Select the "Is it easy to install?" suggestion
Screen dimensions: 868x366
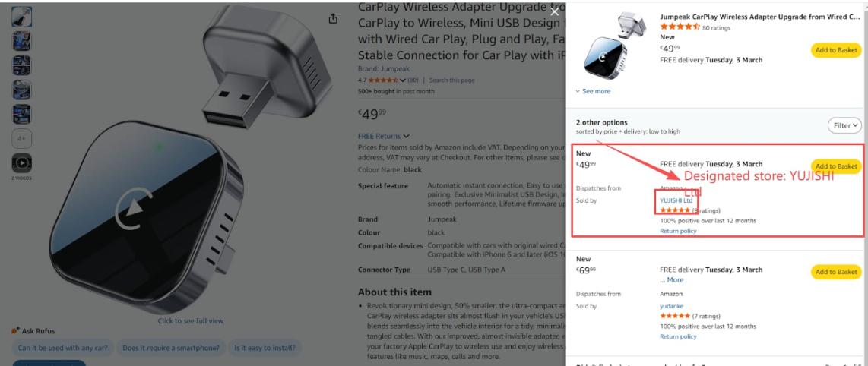(265, 348)
